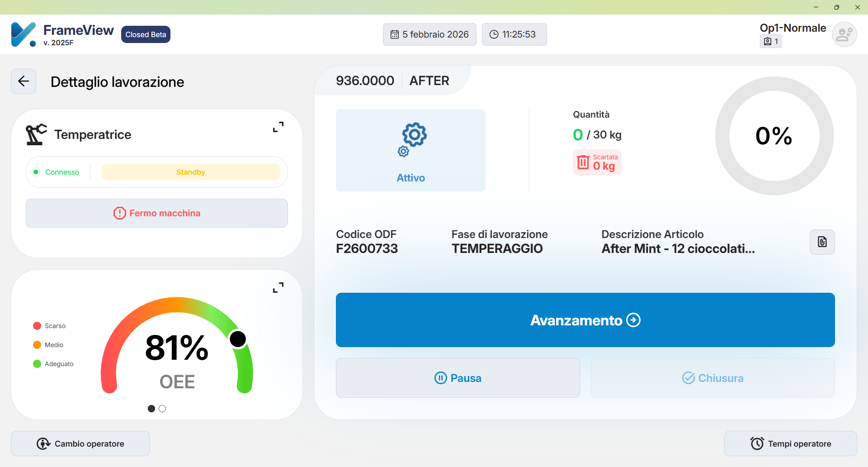Select the Attivo gear status tile

point(410,150)
